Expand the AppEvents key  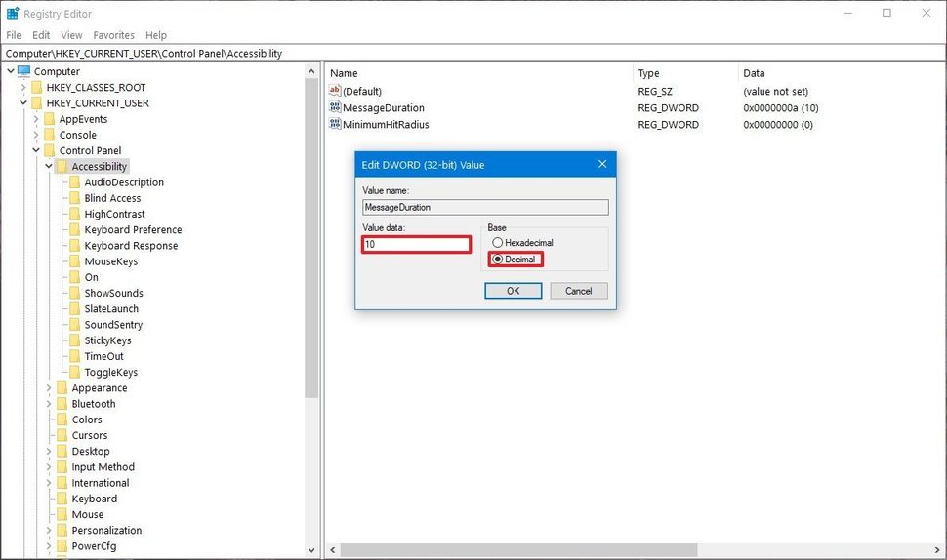(35, 119)
